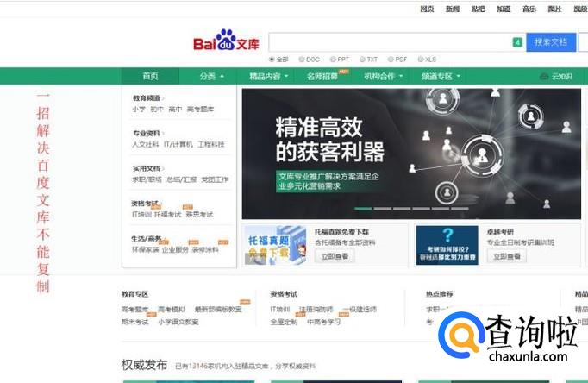Expand the 机构合作 dropdown menu

384,76
